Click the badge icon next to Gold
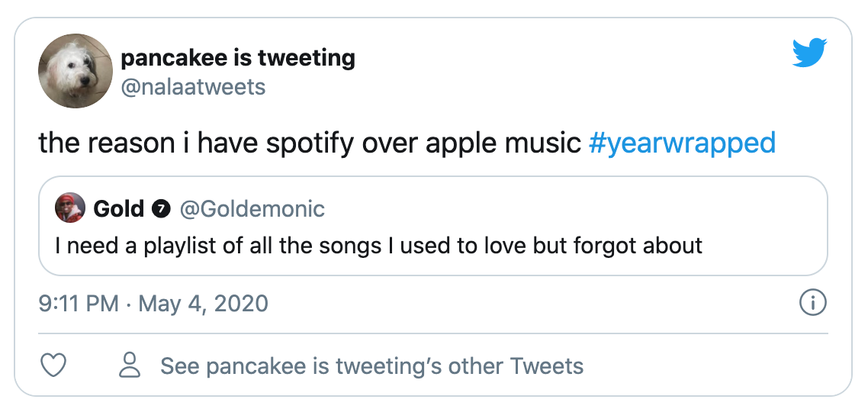 [161, 208]
